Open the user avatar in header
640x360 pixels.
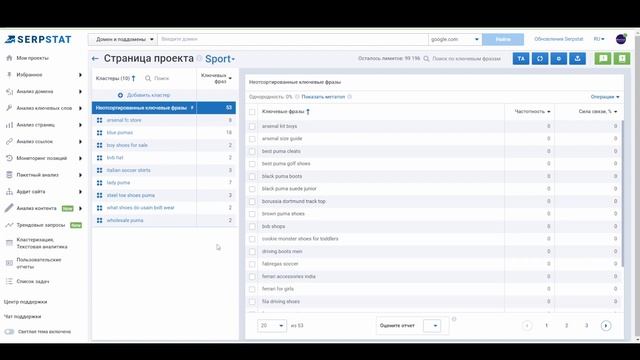click(x=621, y=39)
